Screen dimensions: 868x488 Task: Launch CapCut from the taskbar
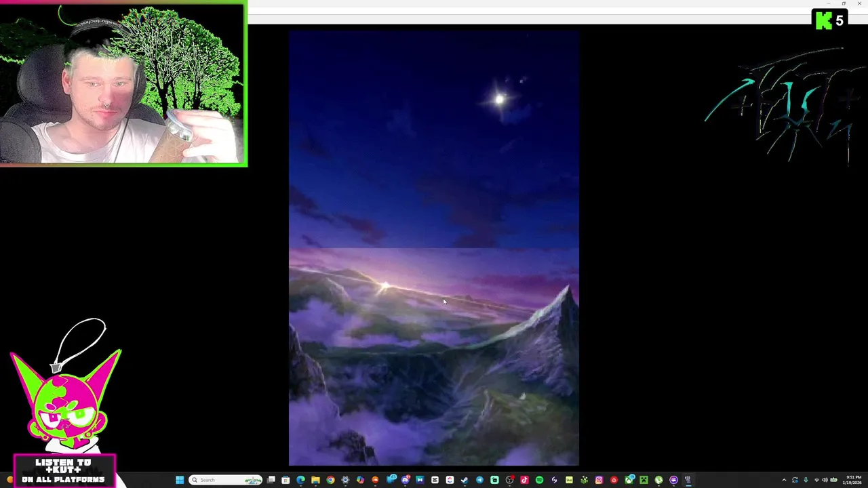[x=435, y=480]
